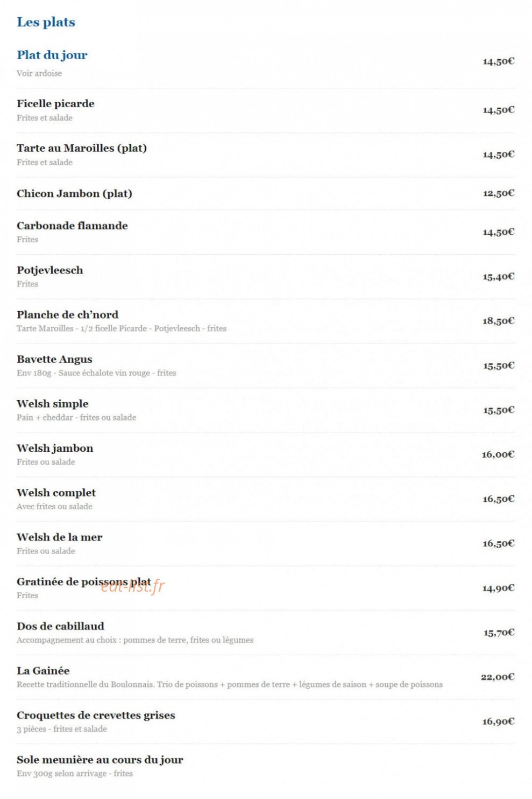This screenshot has width=532, height=799.
Task: Click the La Gainée dish name
Action: 43,671
